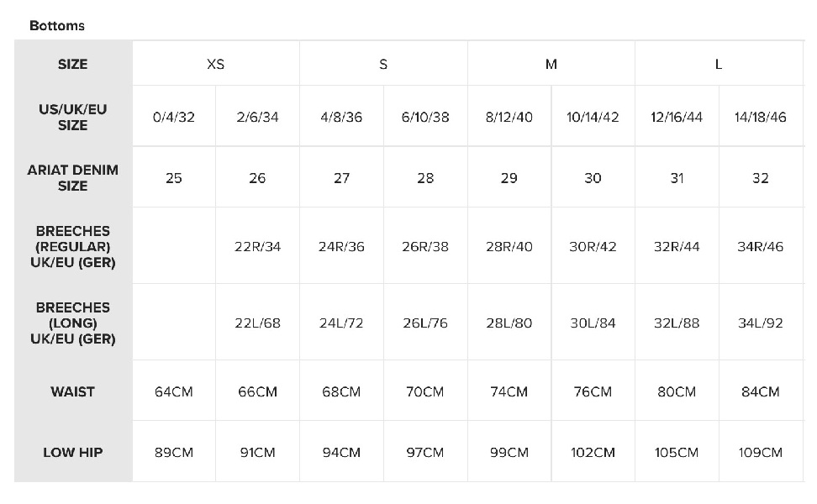Image resolution: width=817 pixels, height=504 pixels.
Task: Click the 26L/76 breeches cell
Action: click(x=425, y=323)
